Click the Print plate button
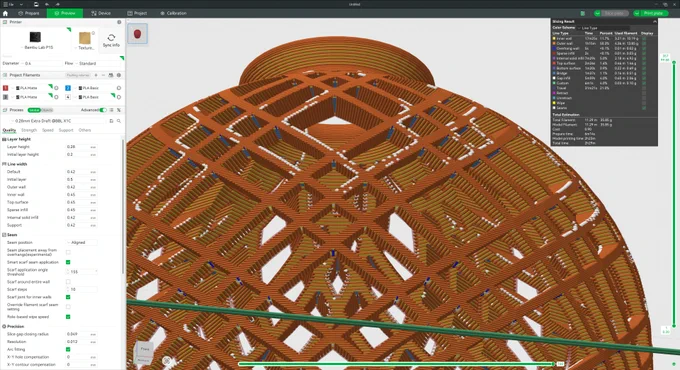680x370 pixels. [654, 13]
